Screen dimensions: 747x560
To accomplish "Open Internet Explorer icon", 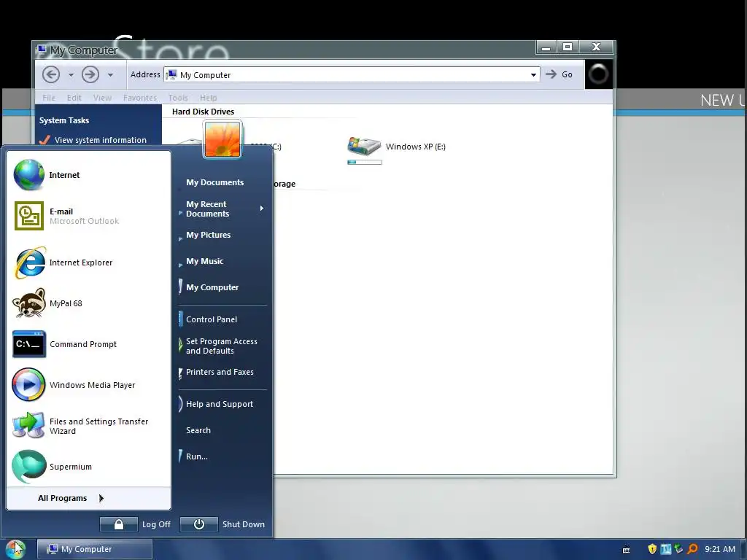I will (31, 262).
